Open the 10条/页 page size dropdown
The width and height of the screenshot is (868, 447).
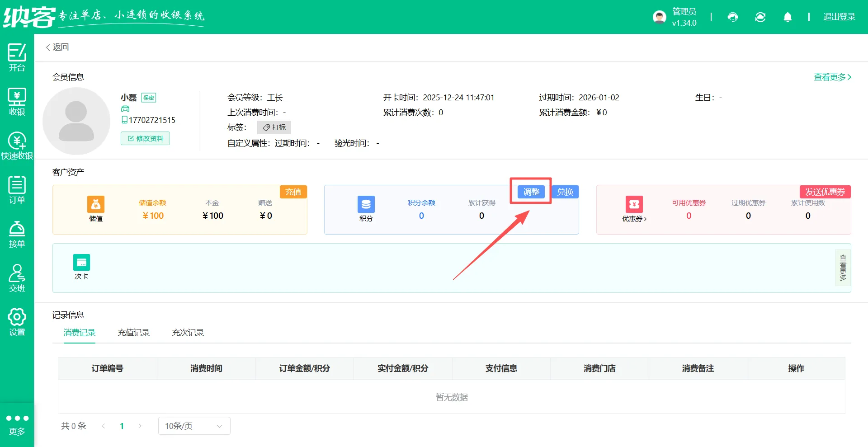(x=193, y=425)
